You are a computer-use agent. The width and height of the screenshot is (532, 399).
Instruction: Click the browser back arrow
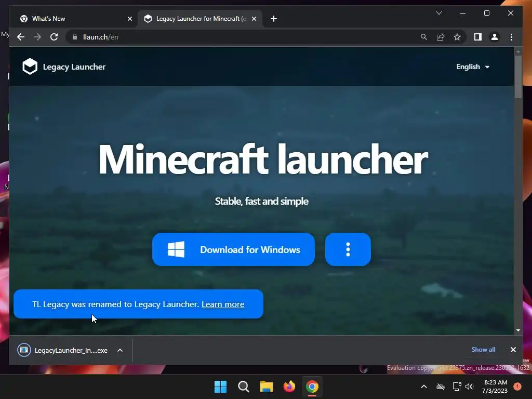[x=21, y=37]
